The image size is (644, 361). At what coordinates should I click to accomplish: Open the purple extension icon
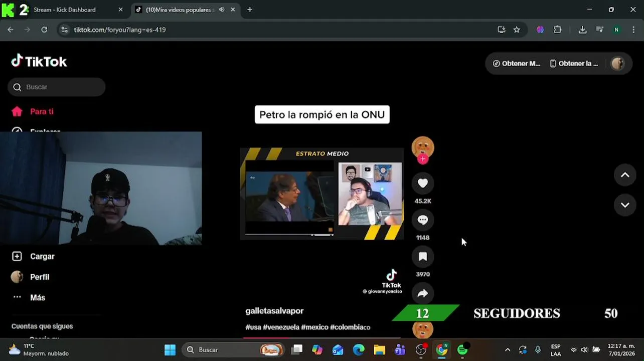coord(540,30)
